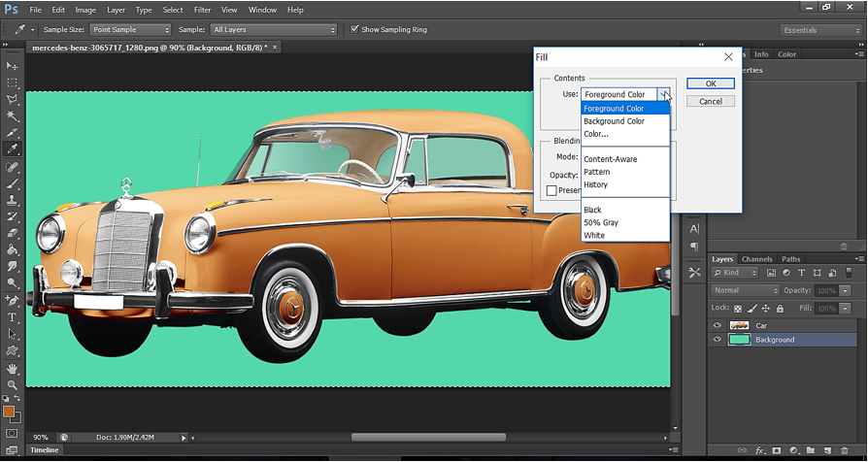Viewport: 868px width, 462px height.
Task: Open the Character panel icon
Action: click(x=694, y=228)
